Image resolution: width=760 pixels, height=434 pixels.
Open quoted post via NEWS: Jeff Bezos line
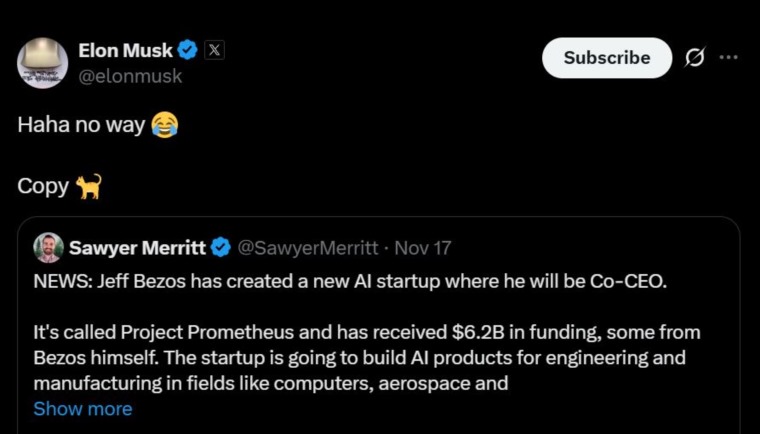(x=350, y=281)
